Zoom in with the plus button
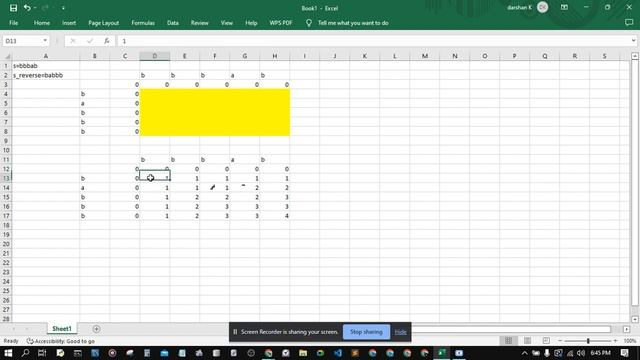This screenshot has width=640, height=360. pyautogui.click(x=616, y=340)
